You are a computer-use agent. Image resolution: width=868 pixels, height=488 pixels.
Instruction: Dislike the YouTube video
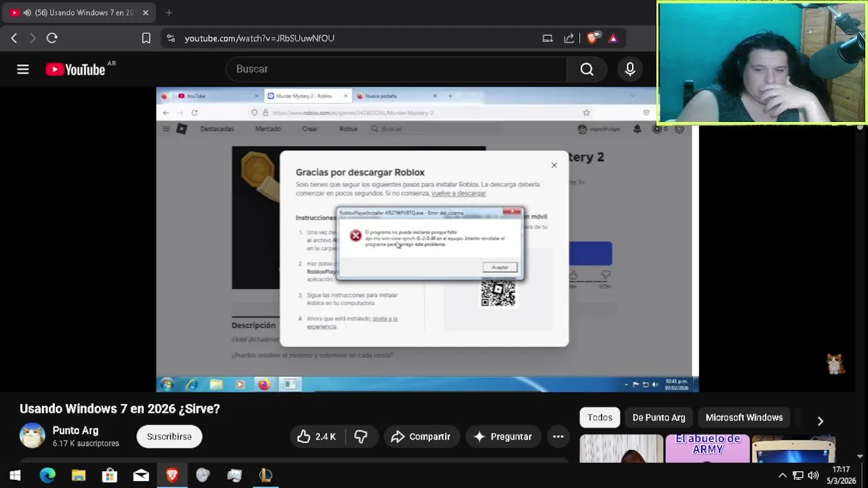361,436
